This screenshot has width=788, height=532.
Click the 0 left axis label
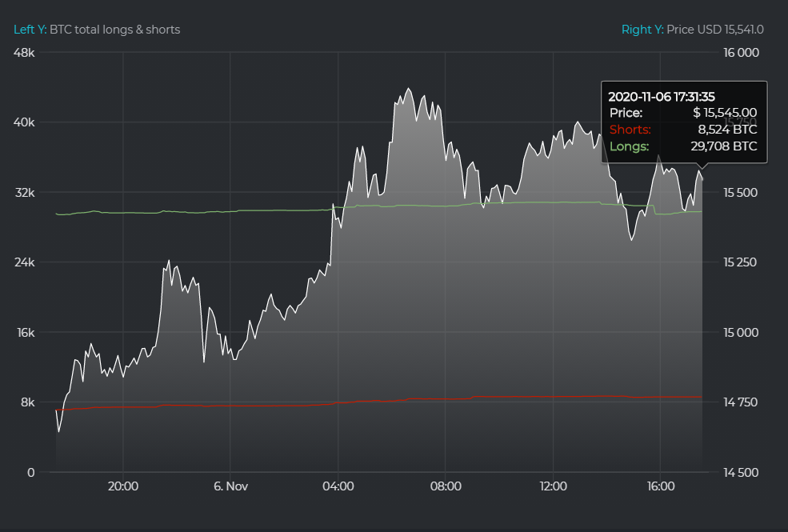point(31,472)
